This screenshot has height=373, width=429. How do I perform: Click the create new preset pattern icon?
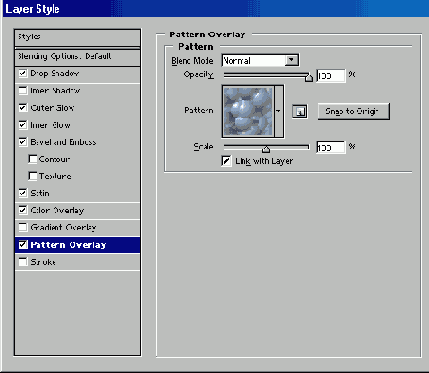tap(300, 111)
